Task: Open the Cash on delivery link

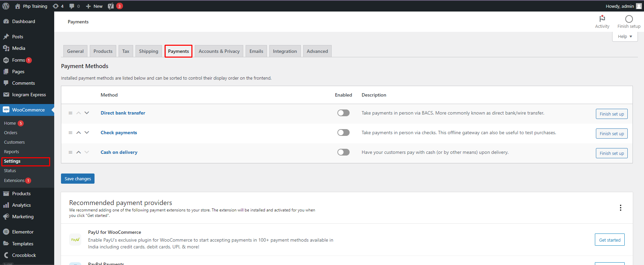Action: (119, 152)
